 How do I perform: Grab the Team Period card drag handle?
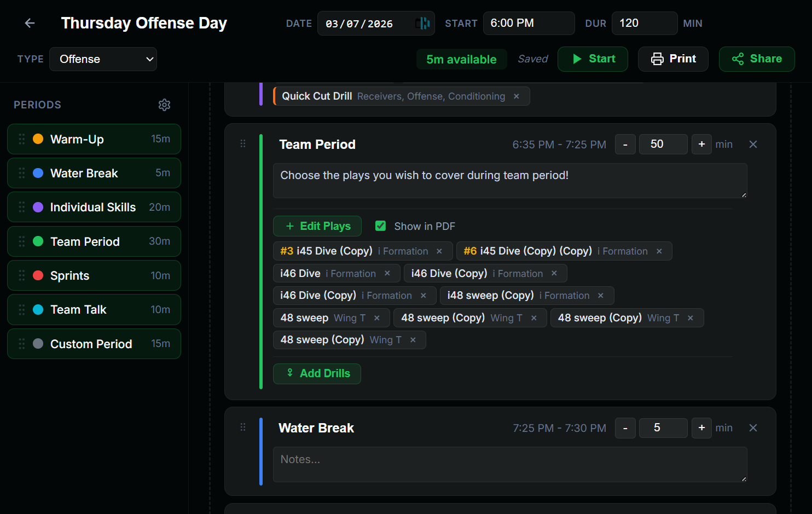pyautogui.click(x=243, y=143)
